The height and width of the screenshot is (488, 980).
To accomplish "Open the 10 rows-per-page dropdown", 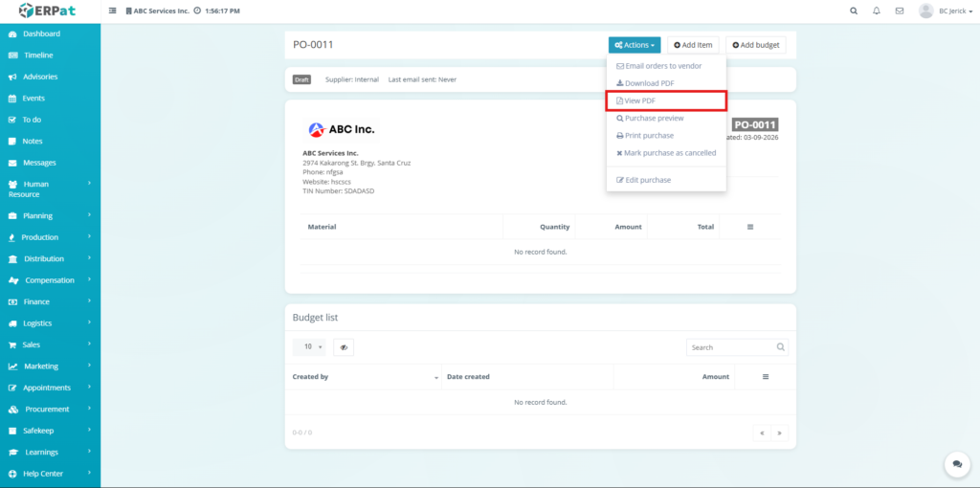I will 309,347.
